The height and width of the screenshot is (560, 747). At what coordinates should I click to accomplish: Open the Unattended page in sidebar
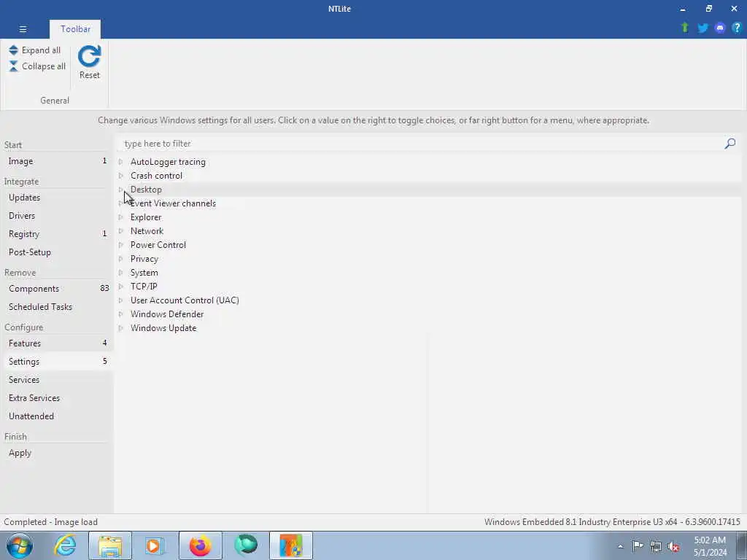pos(57,416)
